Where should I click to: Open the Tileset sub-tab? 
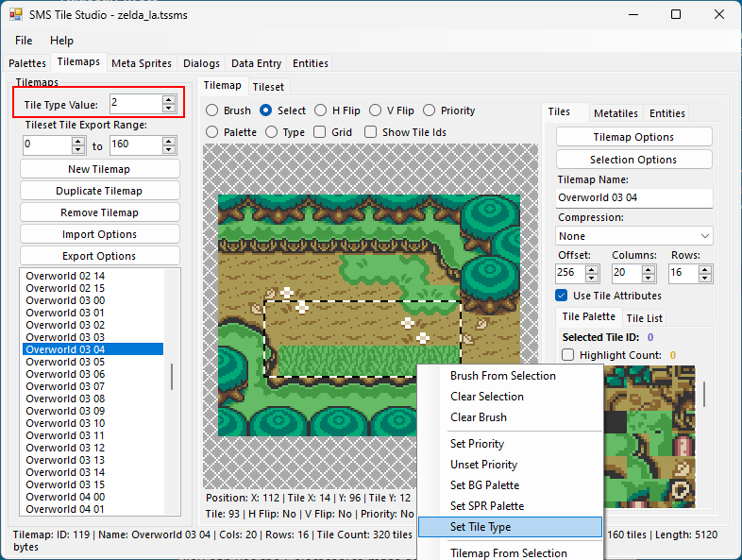[x=268, y=87]
